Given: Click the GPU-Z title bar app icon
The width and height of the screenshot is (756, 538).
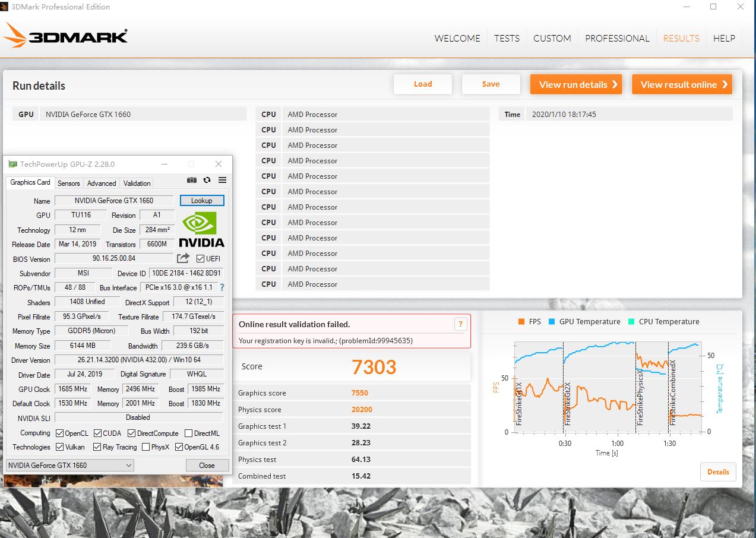Looking at the screenshot, I should click(x=13, y=164).
